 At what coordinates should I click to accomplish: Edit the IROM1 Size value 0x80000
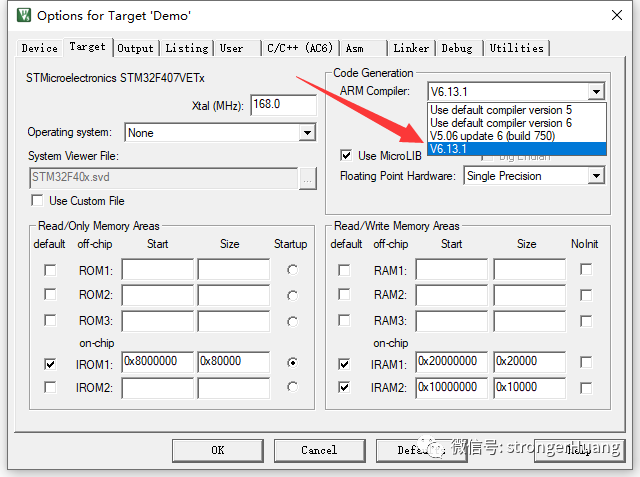point(234,362)
